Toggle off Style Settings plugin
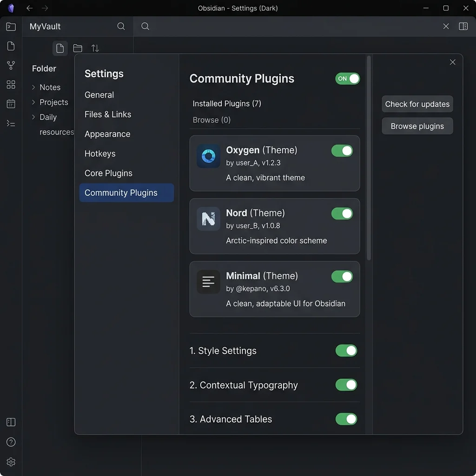 coord(346,350)
